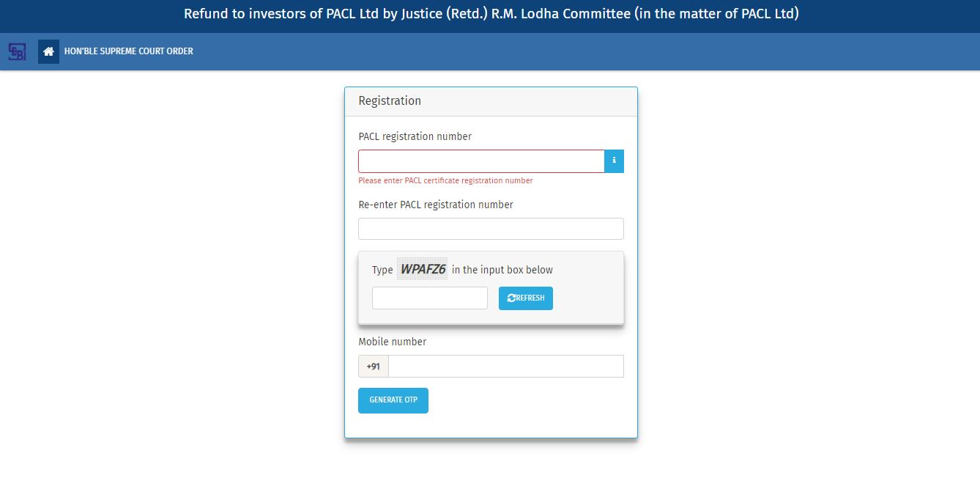Click inside the captcha entry box
Image resolution: width=980 pixels, height=478 pixels.
click(x=430, y=298)
